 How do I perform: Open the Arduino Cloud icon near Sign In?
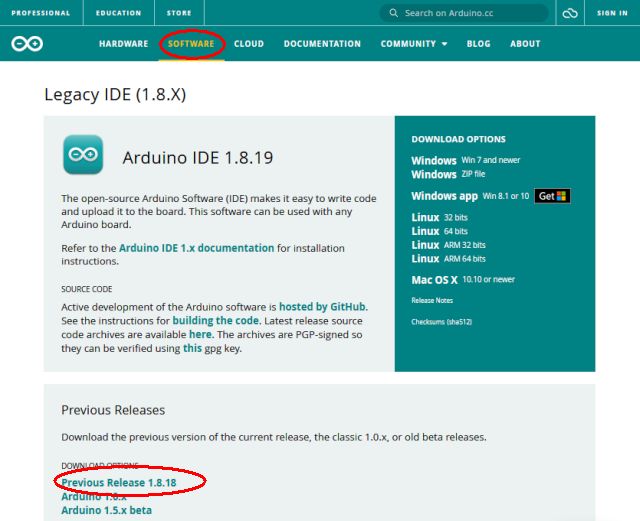click(x=570, y=13)
